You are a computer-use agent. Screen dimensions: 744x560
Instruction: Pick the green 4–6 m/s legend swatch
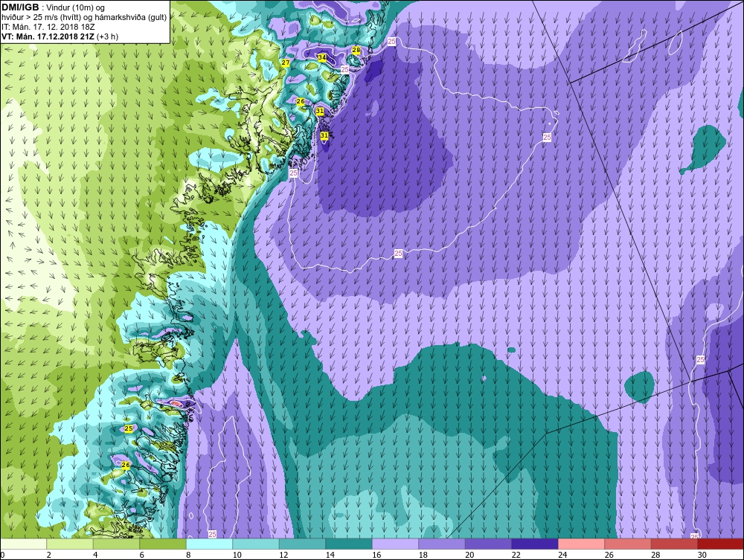click(x=116, y=544)
